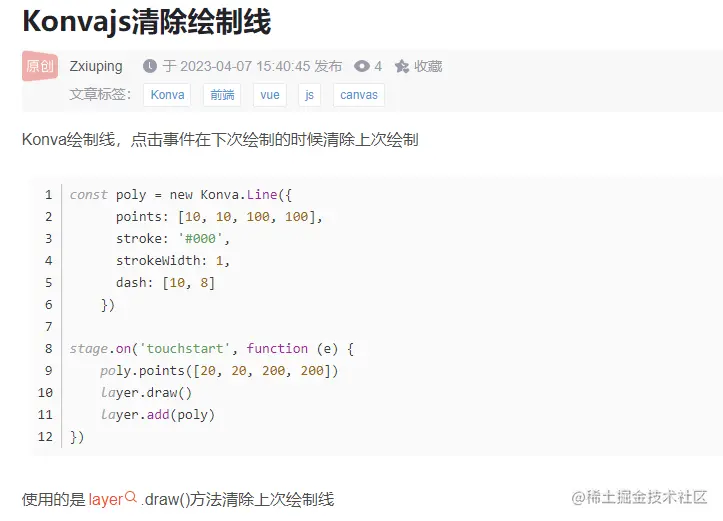
Task: Click the clock publish-time icon
Action: pyautogui.click(x=150, y=66)
